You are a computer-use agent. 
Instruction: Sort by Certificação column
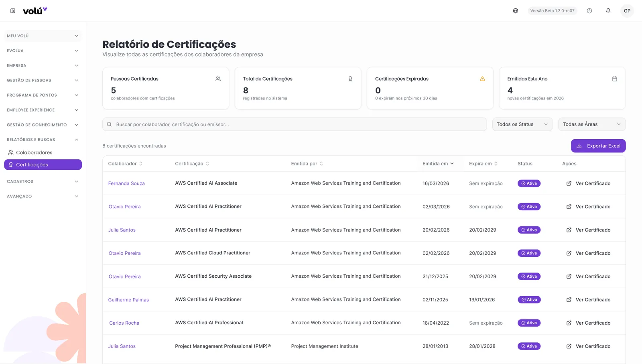coord(192,164)
